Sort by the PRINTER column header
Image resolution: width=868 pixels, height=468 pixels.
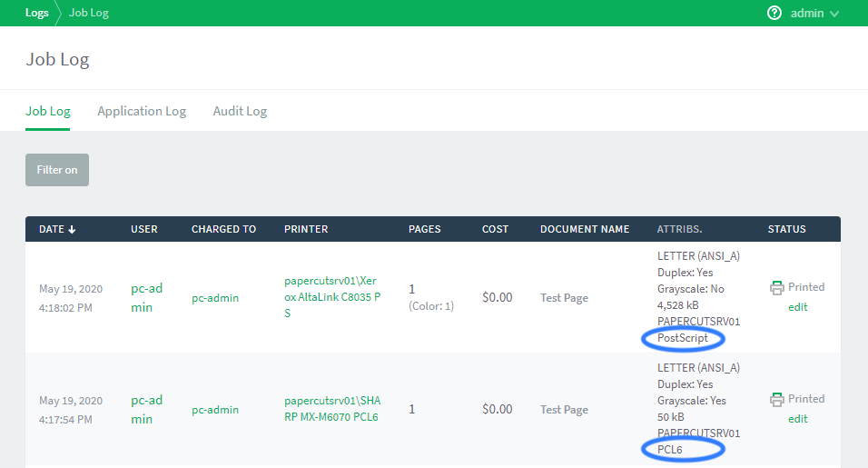(x=306, y=229)
